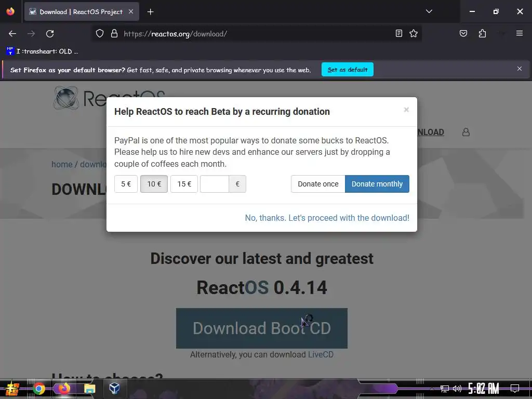This screenshot has height=399, width=532.
Task: Open the network icon in system tray
Action: click(444, 389)
